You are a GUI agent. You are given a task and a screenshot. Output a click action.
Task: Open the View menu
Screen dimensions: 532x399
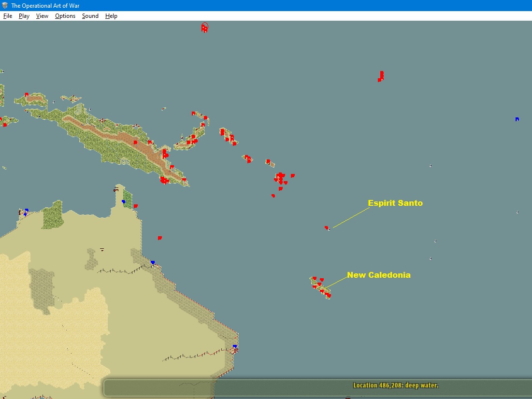(42, 16)
